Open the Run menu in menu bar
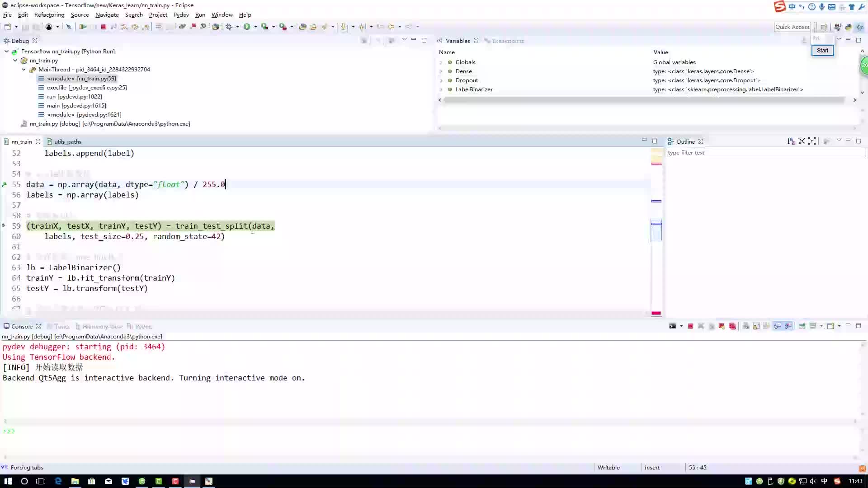Viewport: 868px width, 488px height. click(x=199, y=14)
